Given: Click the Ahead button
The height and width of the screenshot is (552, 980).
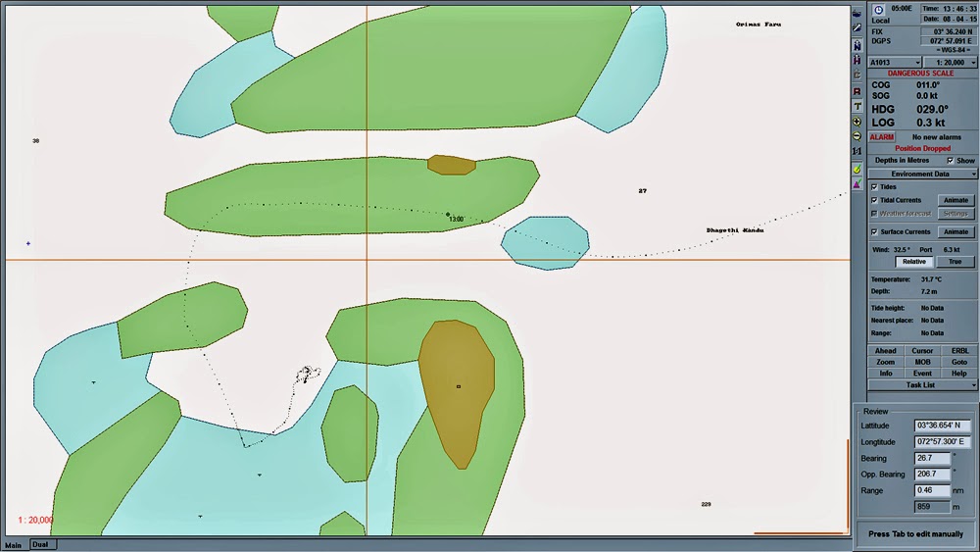Looking at the screenshot, I should 886,351.
